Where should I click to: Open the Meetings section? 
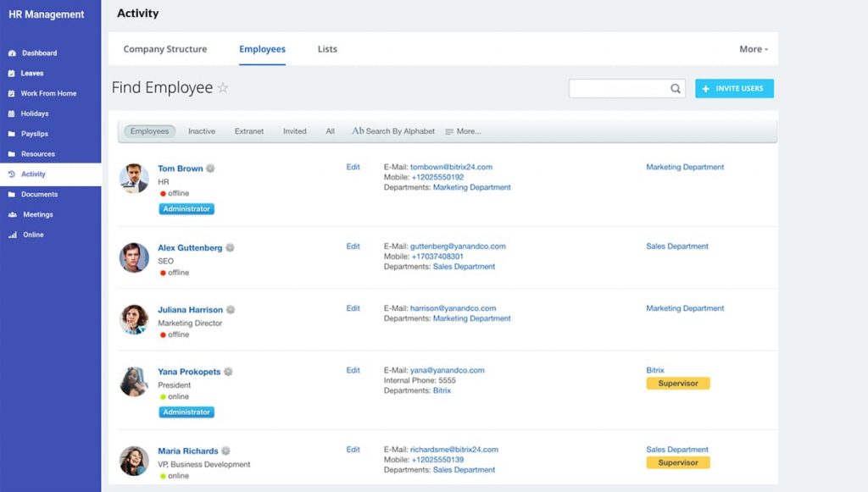[37, 214]
